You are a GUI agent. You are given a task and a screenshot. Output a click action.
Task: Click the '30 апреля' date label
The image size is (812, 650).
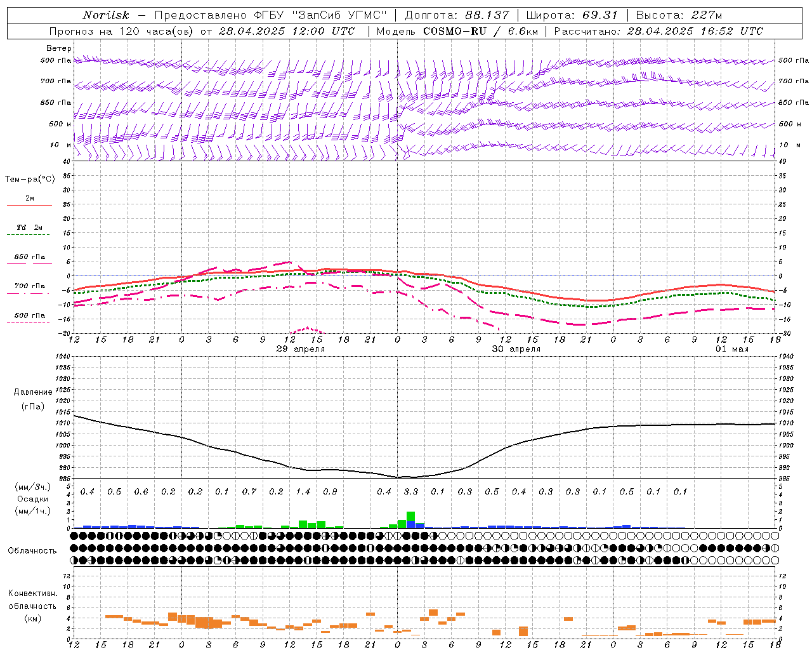[516, 349]
